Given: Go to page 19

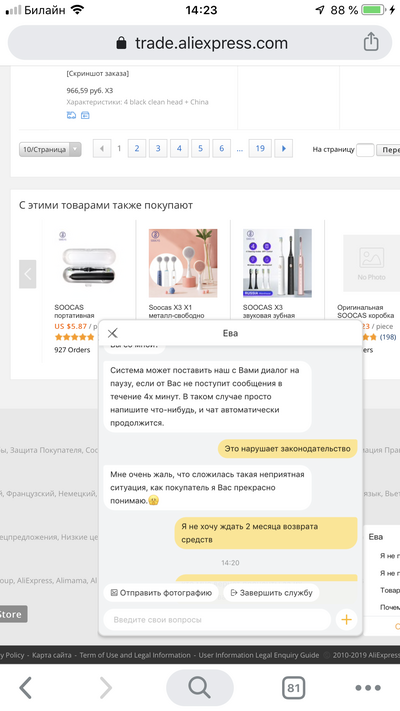Looking at the screenshot, I should [260, 148].
